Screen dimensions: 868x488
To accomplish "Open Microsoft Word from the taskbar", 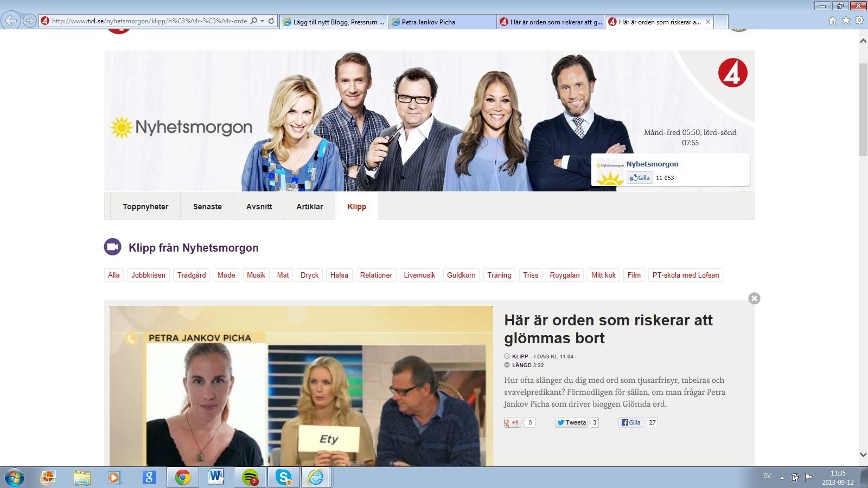I will coord(216,478).
